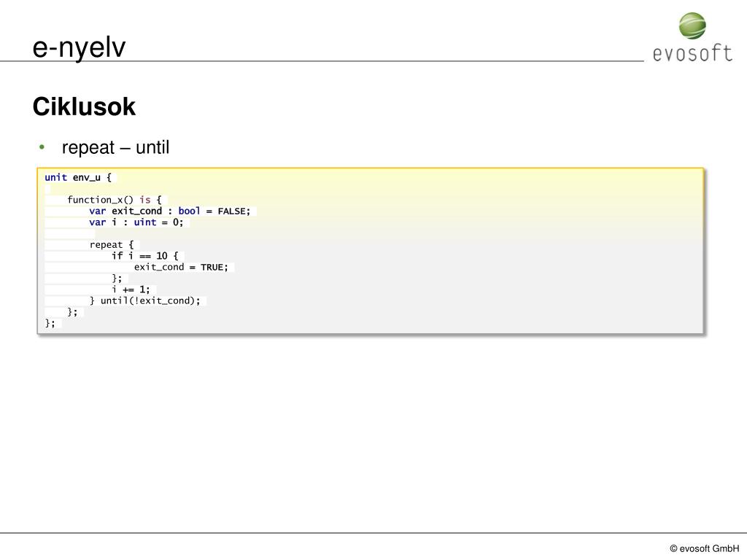Click the unit env_u code line
This screenshot has height=560, width=747.
pyautogui.click(x=78, y=178)
